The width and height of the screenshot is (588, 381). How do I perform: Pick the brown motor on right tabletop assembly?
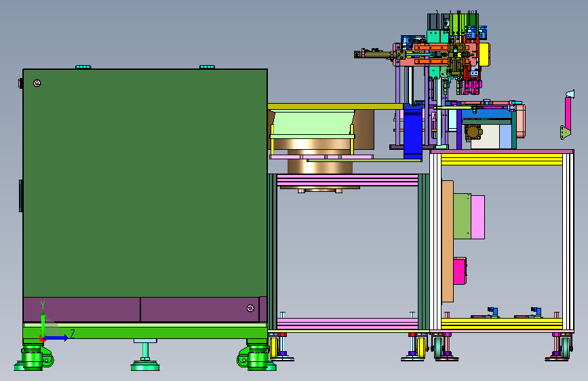click(473, 132)
